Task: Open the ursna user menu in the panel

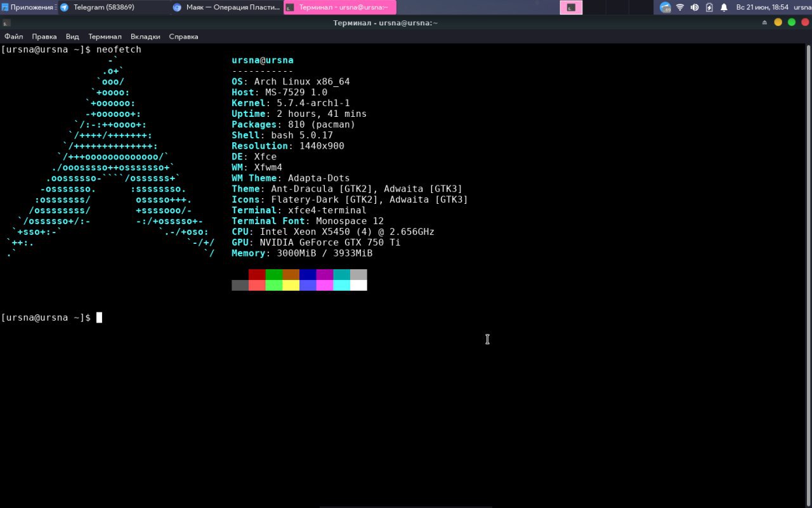Action: click(802, 7)
